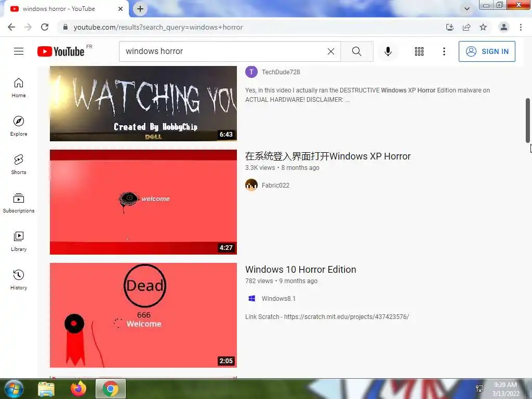
Task: Open Explore in the sidebar
Action: click(x=19, y=126)
